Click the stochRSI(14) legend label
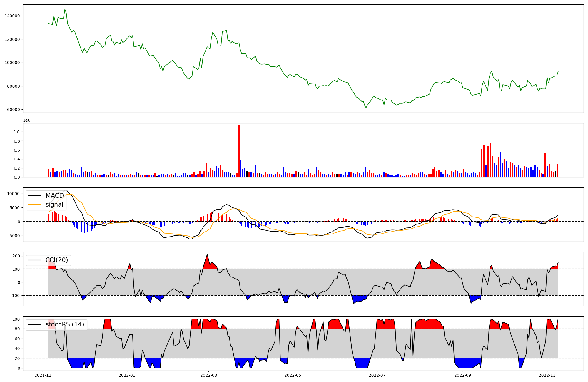588x382 pixels. click(65, 324)
